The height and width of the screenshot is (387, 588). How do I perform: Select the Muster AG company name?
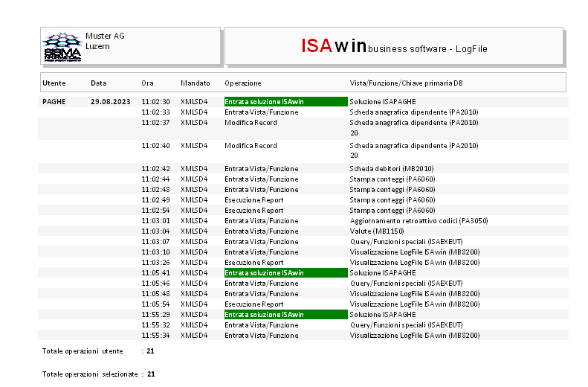(x=105, y=36)
